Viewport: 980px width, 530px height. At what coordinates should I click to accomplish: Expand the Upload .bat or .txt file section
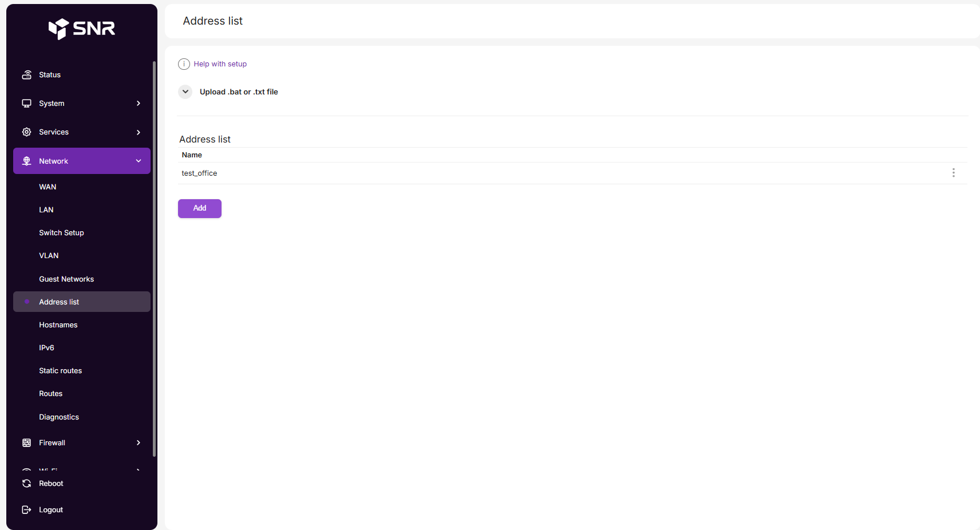pos(185,92)
